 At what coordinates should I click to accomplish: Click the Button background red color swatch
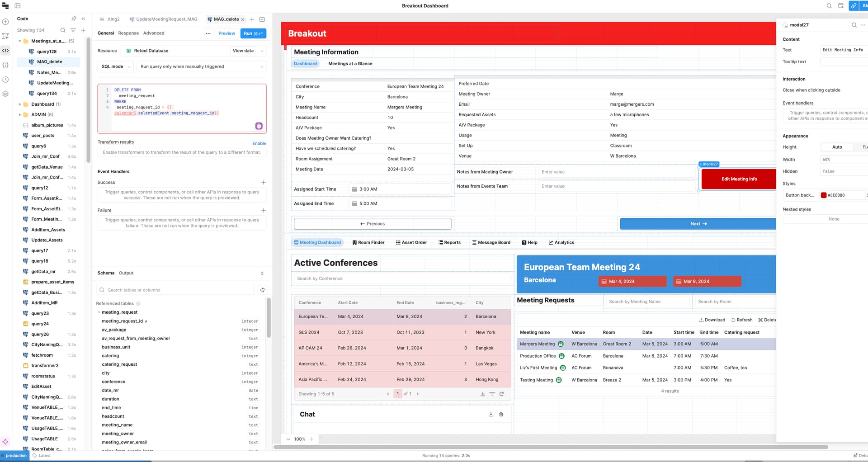point(824,195)
